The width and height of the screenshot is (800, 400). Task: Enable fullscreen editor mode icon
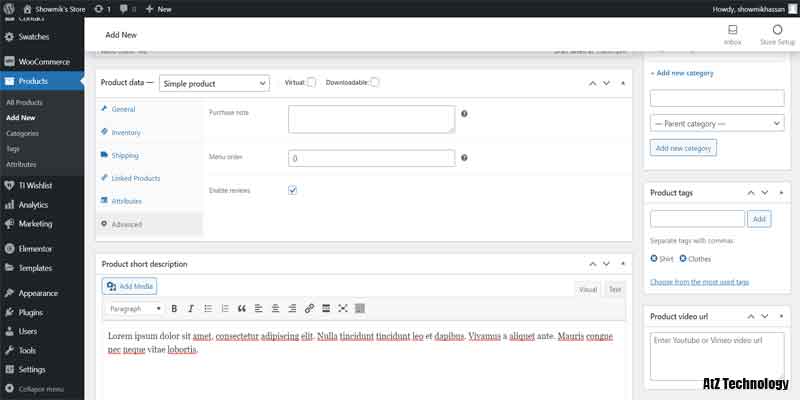click(343, 309)
